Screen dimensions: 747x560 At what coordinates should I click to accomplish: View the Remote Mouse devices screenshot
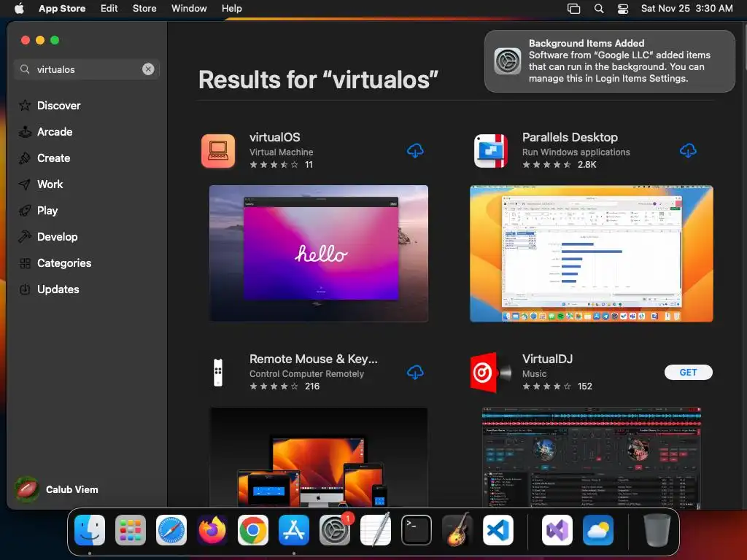pos(319,457)
